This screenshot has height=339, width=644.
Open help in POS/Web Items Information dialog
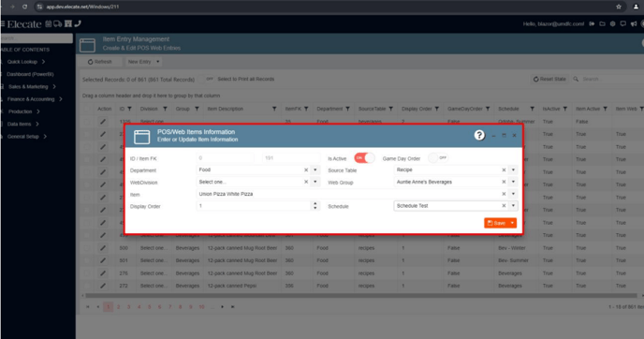point(479,135)
